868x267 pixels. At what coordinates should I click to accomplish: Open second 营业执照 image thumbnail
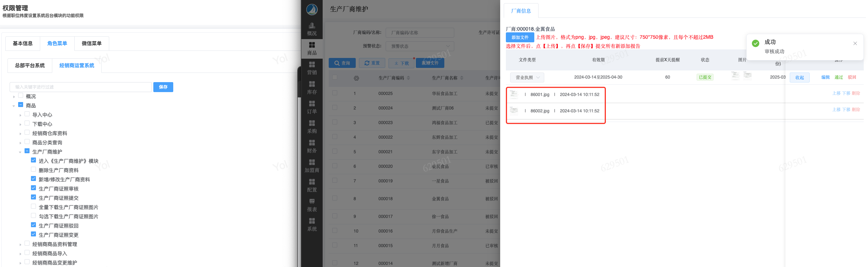tap(747, 75)
